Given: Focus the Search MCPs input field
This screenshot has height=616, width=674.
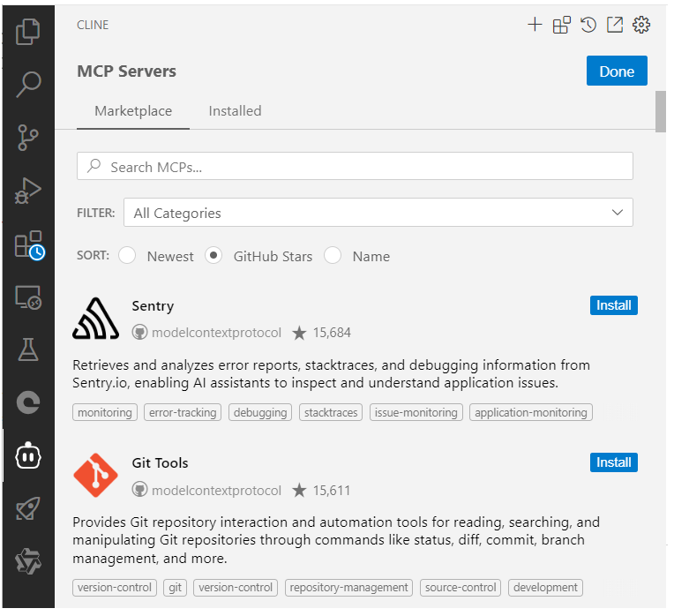Looking at the screenshot, I should point(355,166).
